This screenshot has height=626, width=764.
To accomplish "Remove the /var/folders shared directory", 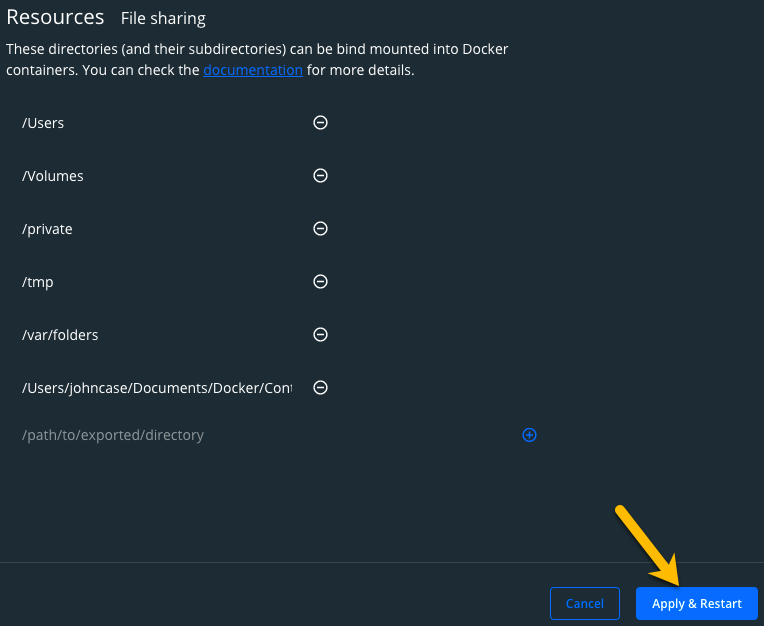I will tap(320, 335).
